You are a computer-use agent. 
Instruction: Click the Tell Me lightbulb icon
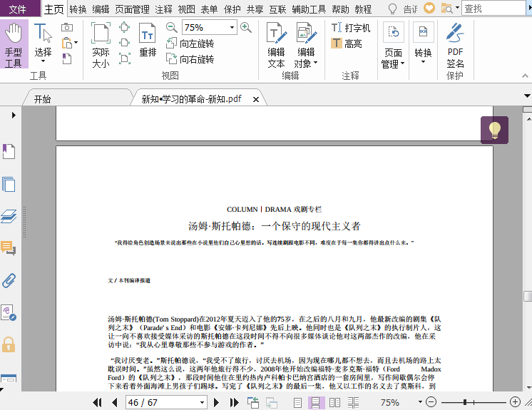[392, 9]
